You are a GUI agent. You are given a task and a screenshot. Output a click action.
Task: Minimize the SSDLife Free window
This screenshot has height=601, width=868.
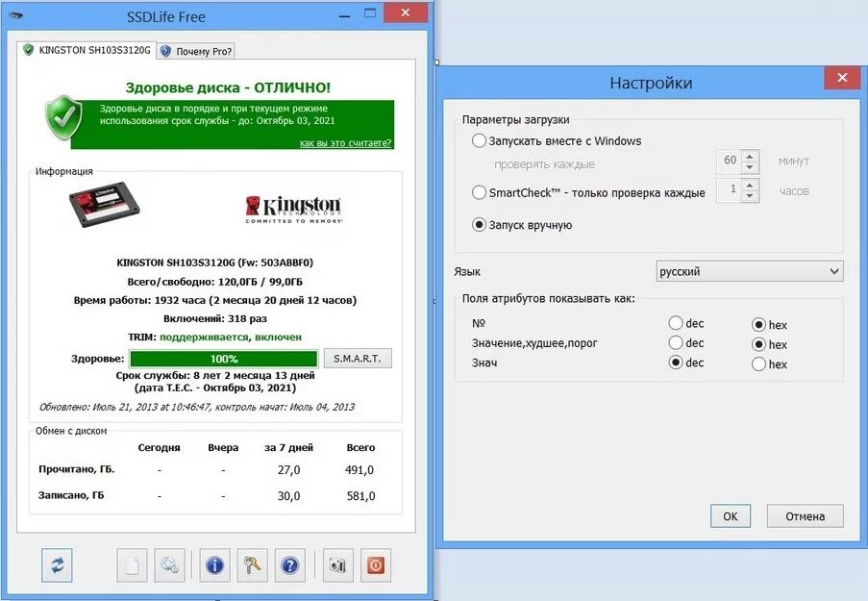pyautogui.click(x=344, y=15)
